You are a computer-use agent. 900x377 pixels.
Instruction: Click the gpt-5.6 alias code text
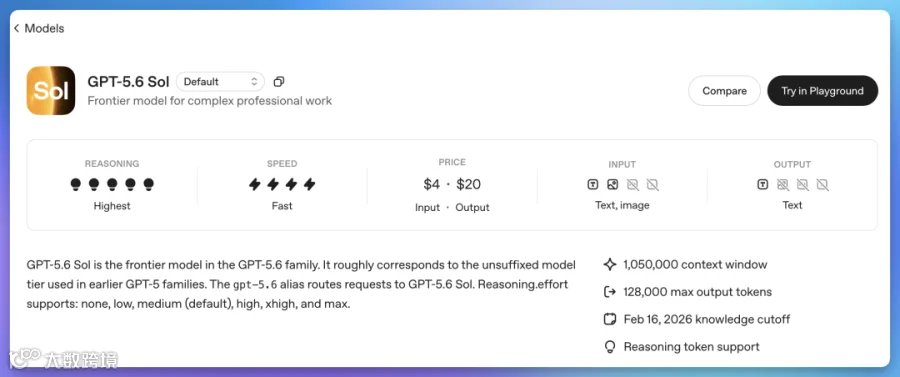coord(255,284)
